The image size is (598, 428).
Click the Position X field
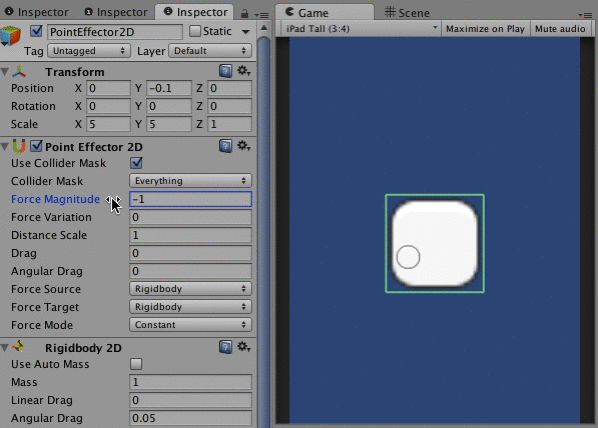(x=108, y=88)
